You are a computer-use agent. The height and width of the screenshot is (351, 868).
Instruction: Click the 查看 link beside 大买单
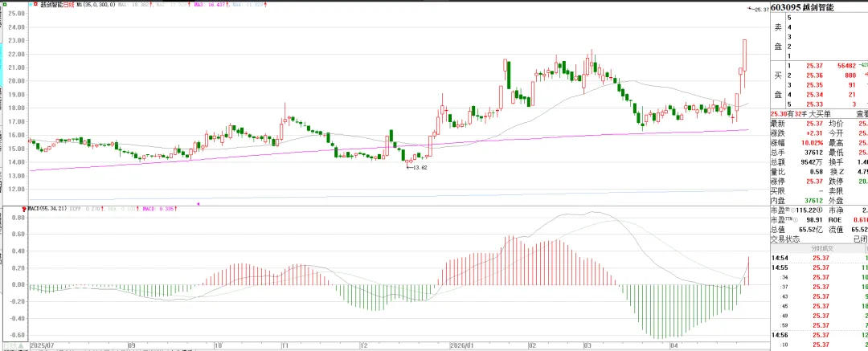tap(862, 113)
